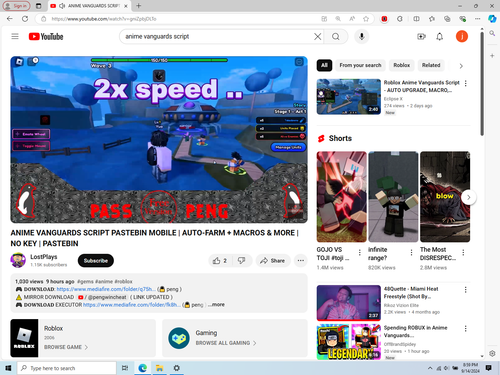Click the page vertical scrollbar
500x375 pixels.
482,83
